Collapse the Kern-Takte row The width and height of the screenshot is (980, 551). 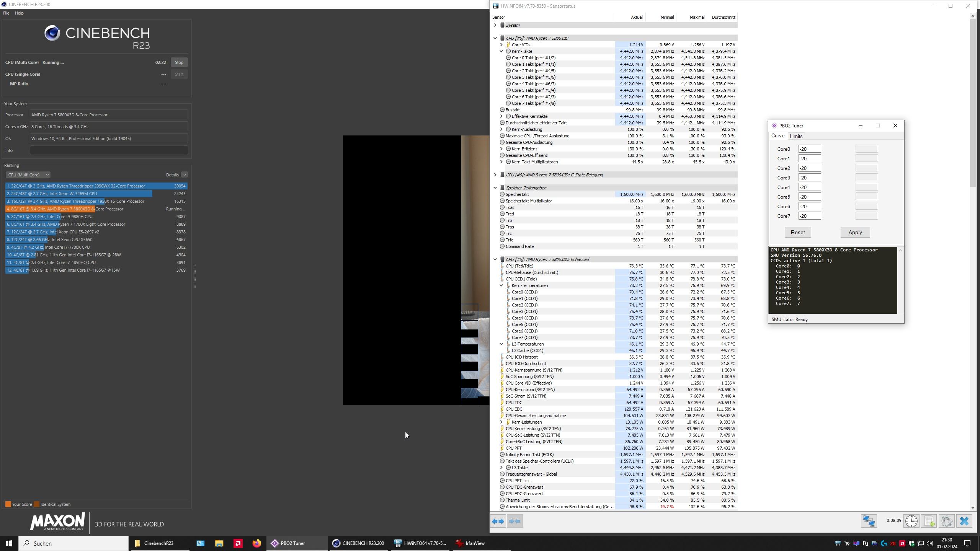coord(501,51)
